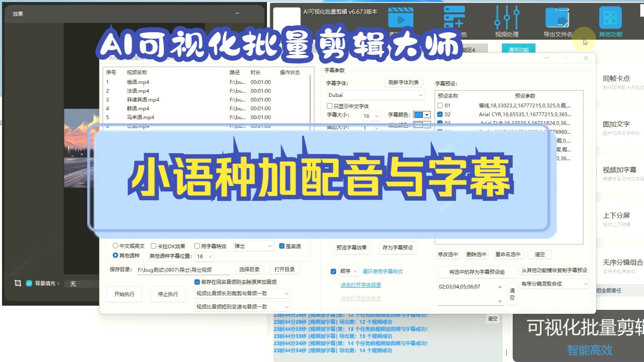
Task: Open 图加文字 feature entry
Action: coord(616,124)
